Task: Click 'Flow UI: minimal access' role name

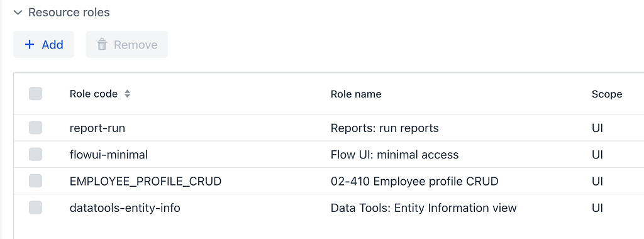Action: click(x=394, y=155)
